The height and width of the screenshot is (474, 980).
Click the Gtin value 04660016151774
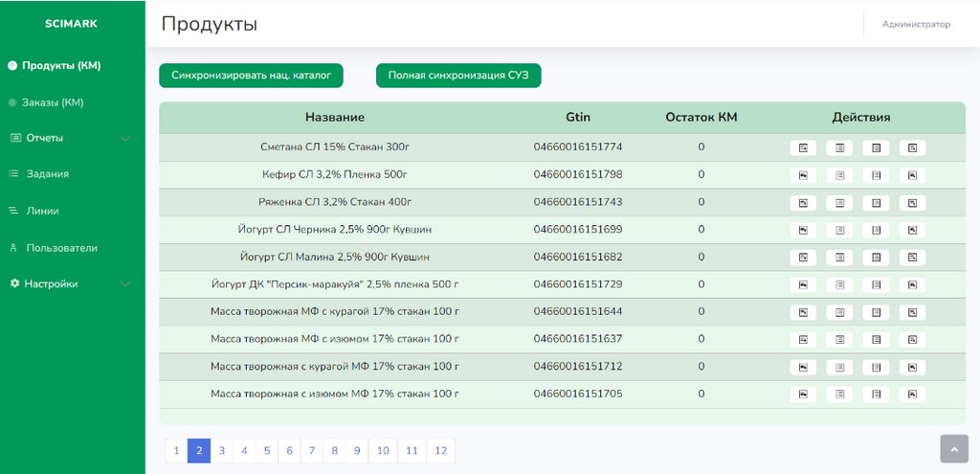578,147
